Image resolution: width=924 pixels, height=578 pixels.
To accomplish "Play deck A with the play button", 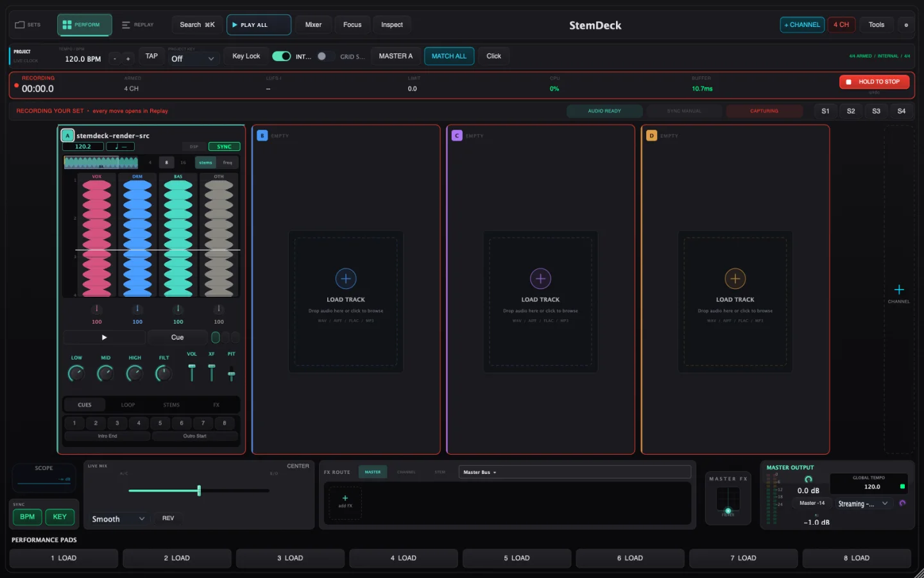I will point(104,337).
